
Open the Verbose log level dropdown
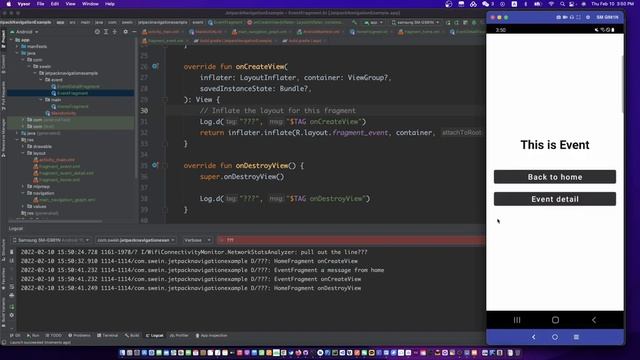pyautogui.click(x=197, y=240)
